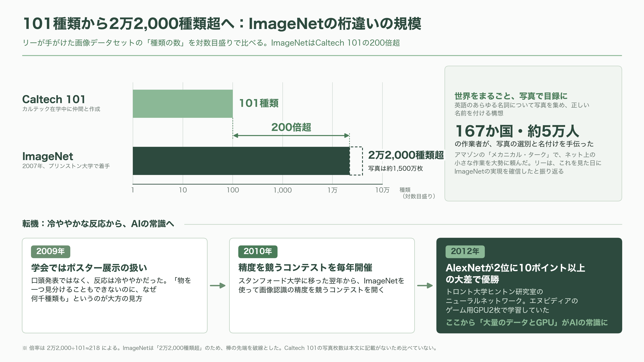Click the light green Caltech 101 bar

coord(183,104)
